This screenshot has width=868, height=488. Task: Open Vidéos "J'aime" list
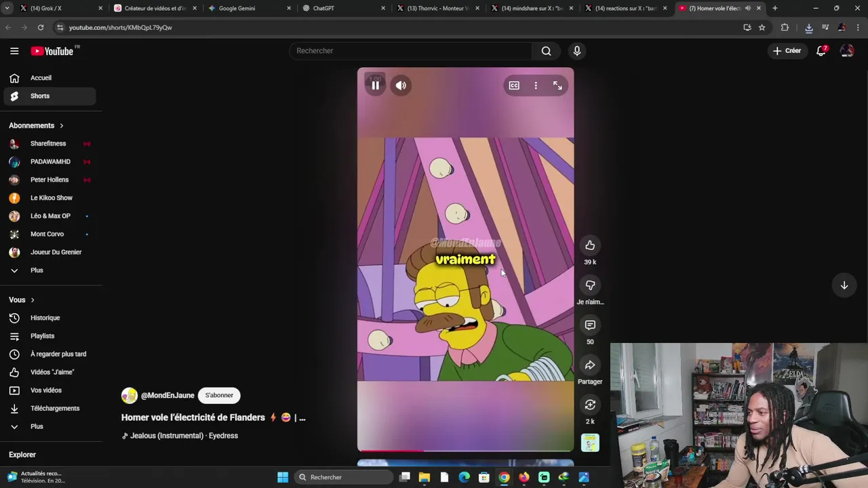[50, 372]
